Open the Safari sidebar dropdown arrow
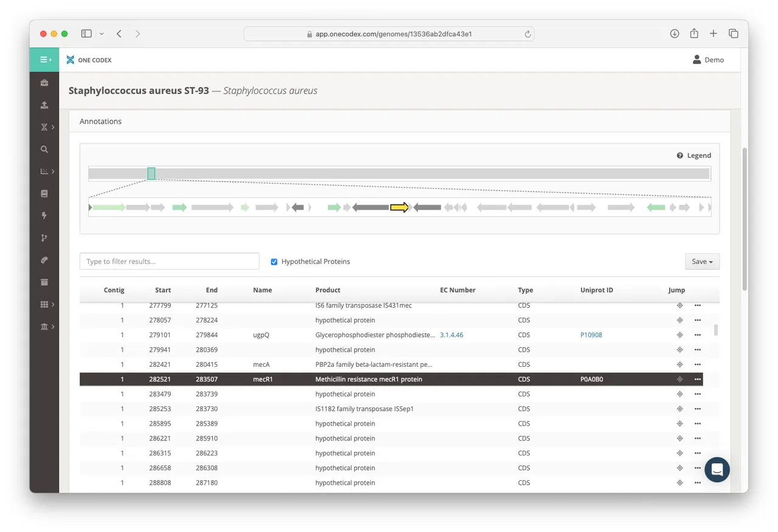The height and width of the screenshot is (532, 778). [102, 34]
